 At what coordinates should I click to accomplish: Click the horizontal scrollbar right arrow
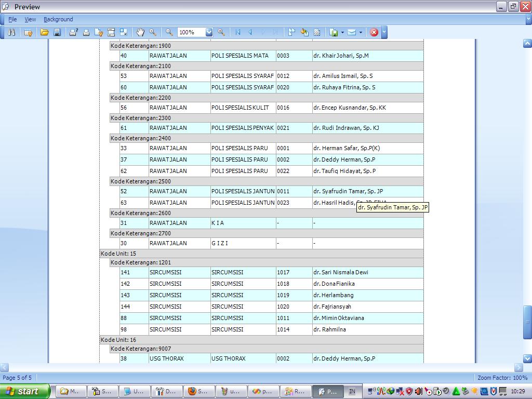tap(518, 367)
